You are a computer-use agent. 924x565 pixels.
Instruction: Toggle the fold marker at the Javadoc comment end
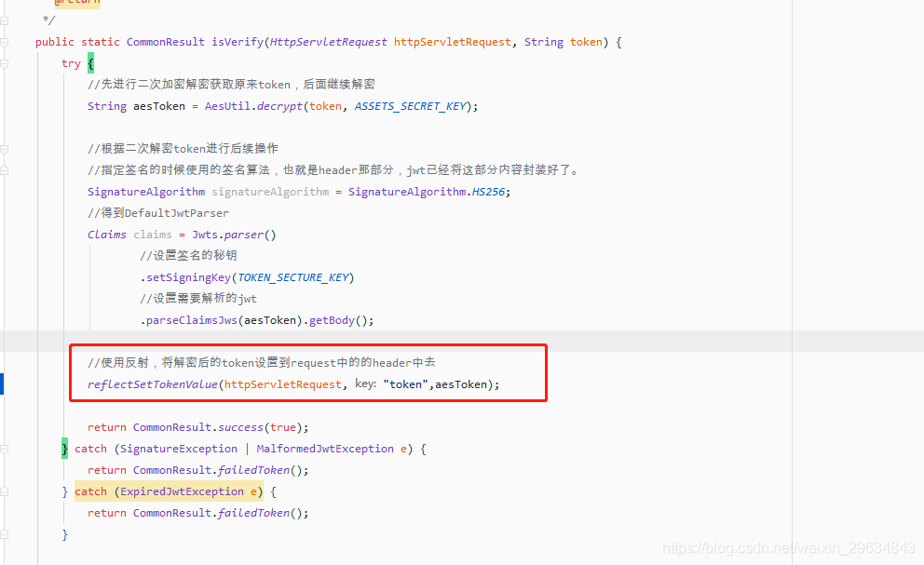(x=4, y=20)
